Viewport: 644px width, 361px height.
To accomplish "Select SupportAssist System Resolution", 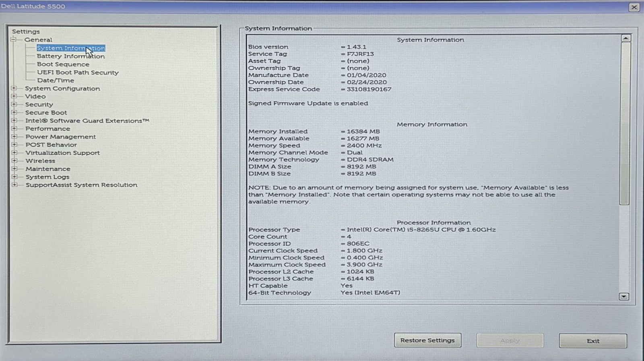I will tap(82, 185).
